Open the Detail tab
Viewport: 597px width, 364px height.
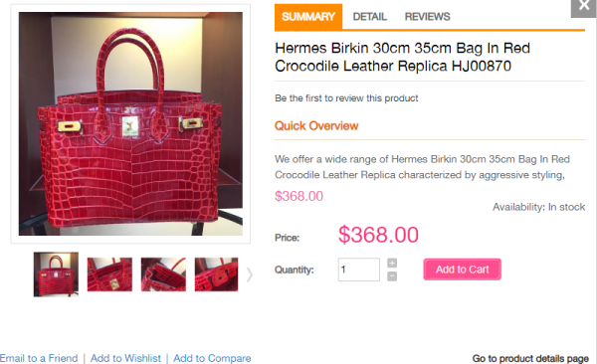(x=370, y=16)
